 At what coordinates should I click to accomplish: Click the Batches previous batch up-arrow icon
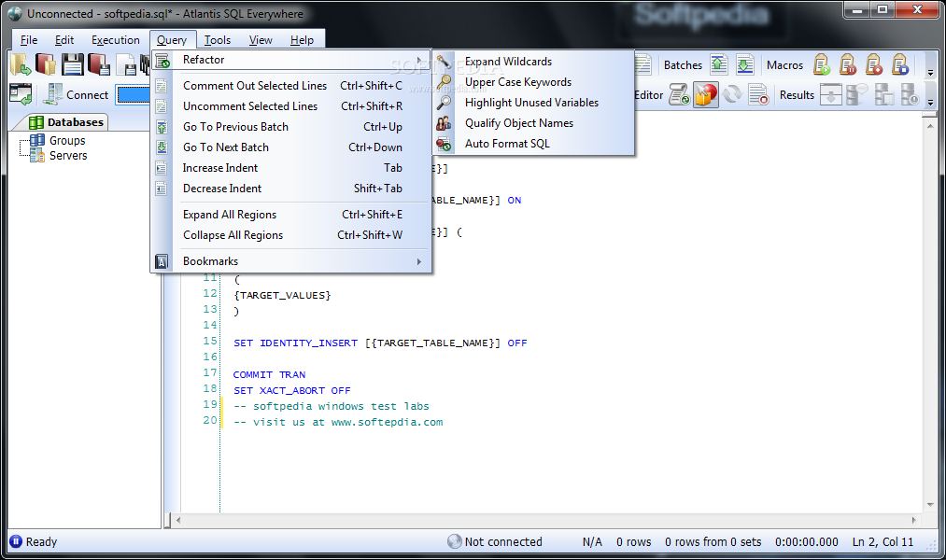pos(718,64)
